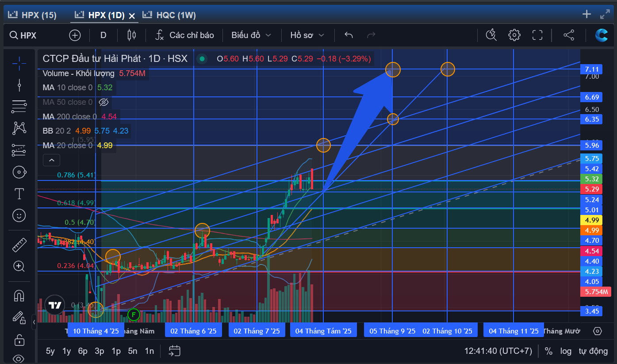Open the D time interval selector

click(103, 35)
